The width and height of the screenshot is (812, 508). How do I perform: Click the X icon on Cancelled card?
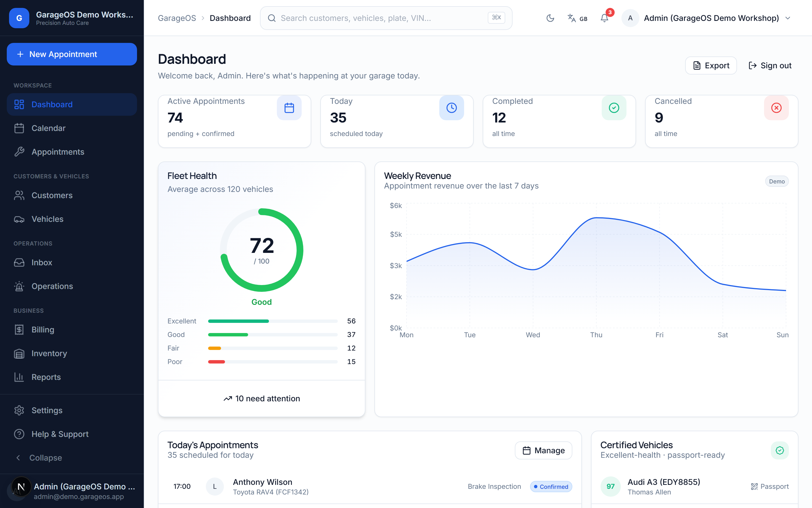(x=776, y=108)
